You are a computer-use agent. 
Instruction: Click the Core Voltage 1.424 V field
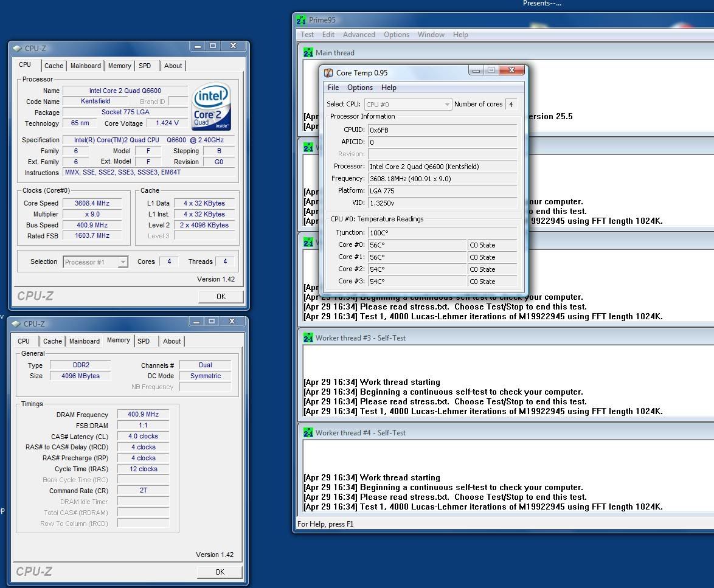click(x=167, y=123)
